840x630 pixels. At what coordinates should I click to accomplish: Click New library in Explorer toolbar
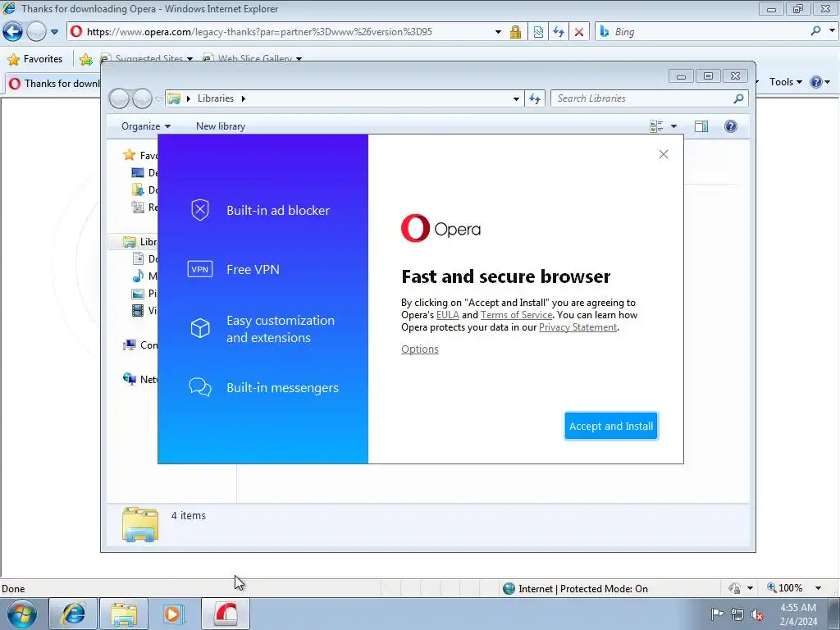220,126
